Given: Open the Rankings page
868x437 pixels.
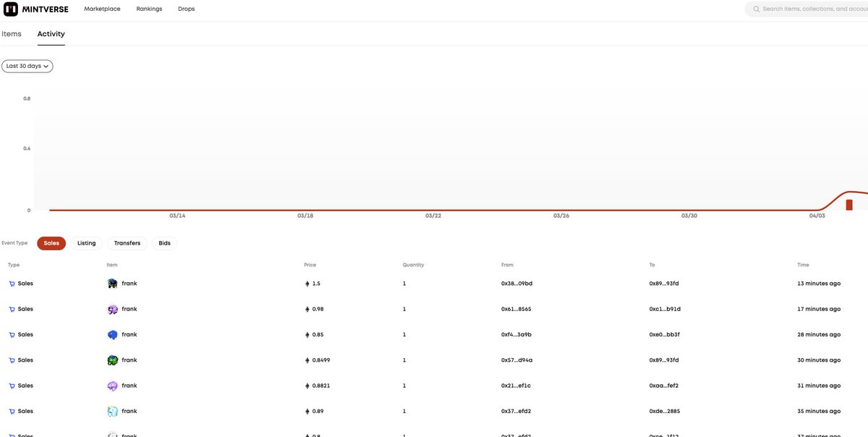Looking at the screenshot, I should [x=149, y=9].
